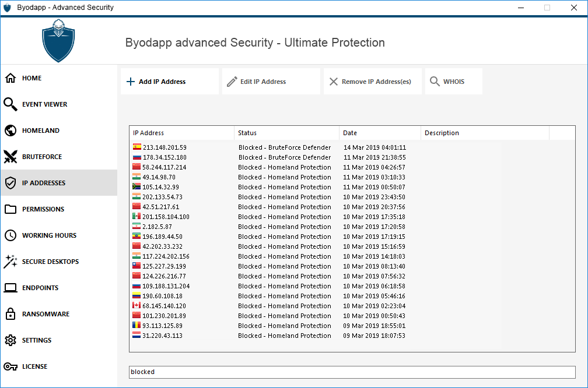The width and height of the screenshot is (588, 388).
Task: Click the flag icon beside 105.14.32.99
Action: [136, 186]
